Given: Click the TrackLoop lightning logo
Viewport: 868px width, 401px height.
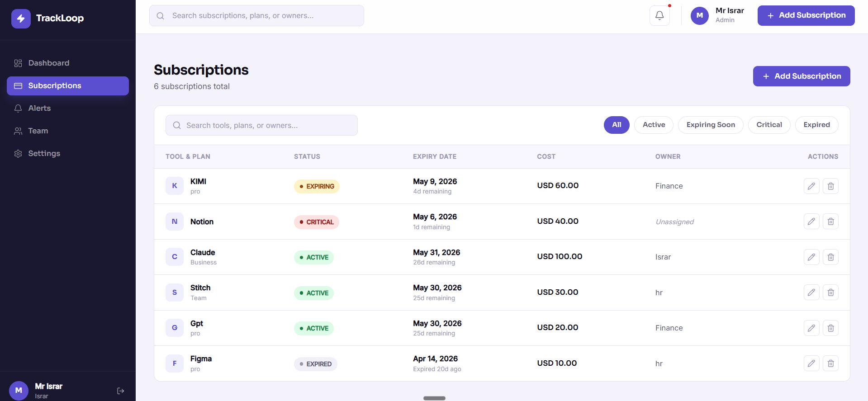Looking at the screenshot, I should [21, 19].
